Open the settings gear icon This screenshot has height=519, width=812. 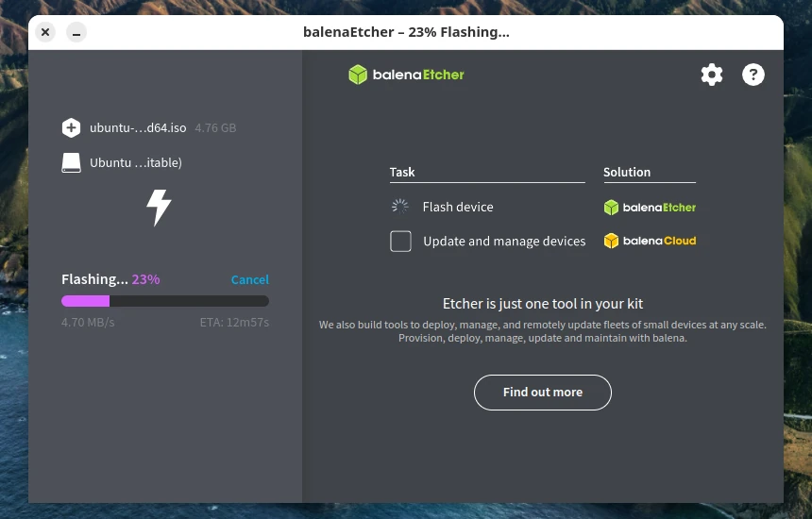click(x=712, y=75)
